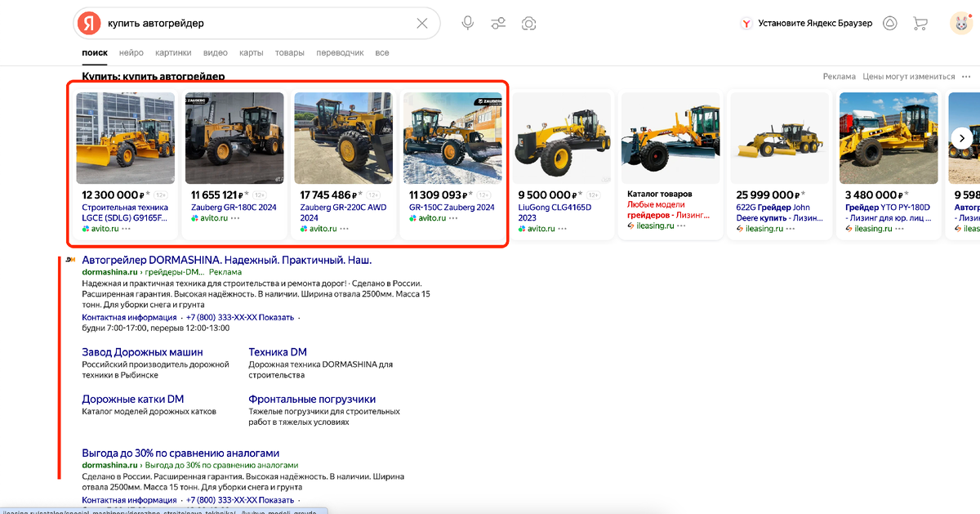The height and width of the screenshot is (514, 980).
Task: Open the shopping cart icon
Action: coord(920,23)
